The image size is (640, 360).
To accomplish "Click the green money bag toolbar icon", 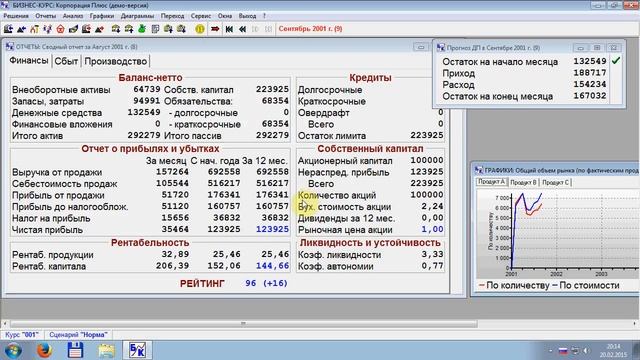I will point(142,29).
